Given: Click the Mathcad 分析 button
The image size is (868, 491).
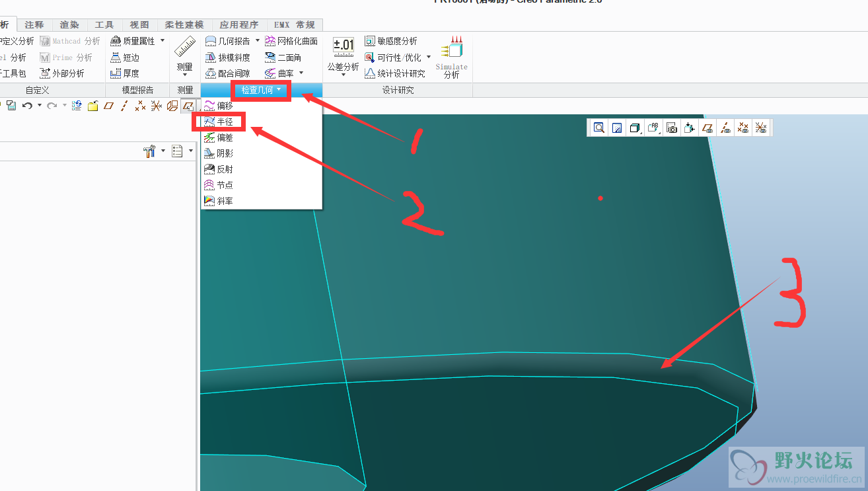Looking at the screenshot, I should (x=69, y=41).
